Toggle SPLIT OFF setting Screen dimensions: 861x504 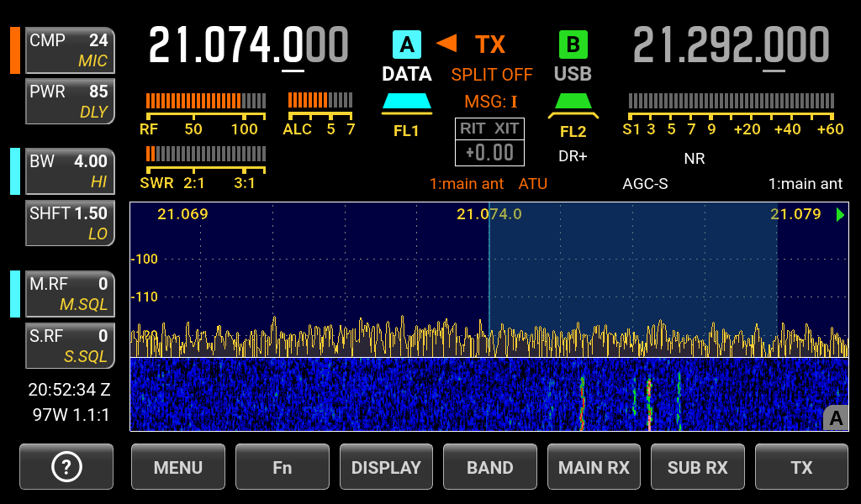pyautogui.click(x=492, y=75)
